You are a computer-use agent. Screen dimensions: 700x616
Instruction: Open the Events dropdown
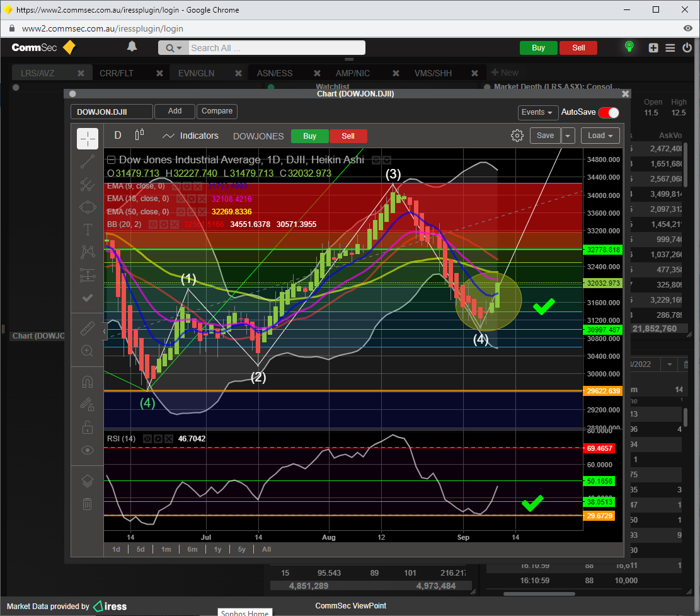tap(537, 112)
